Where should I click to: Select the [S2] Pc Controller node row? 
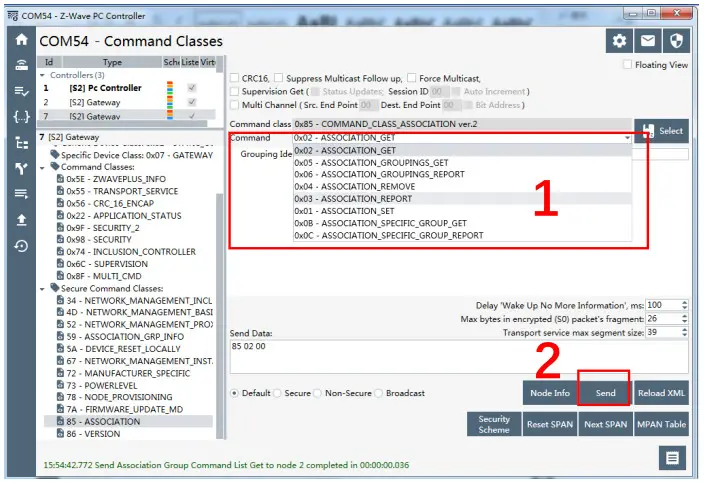pyautogui.click(x=127, y=88)
